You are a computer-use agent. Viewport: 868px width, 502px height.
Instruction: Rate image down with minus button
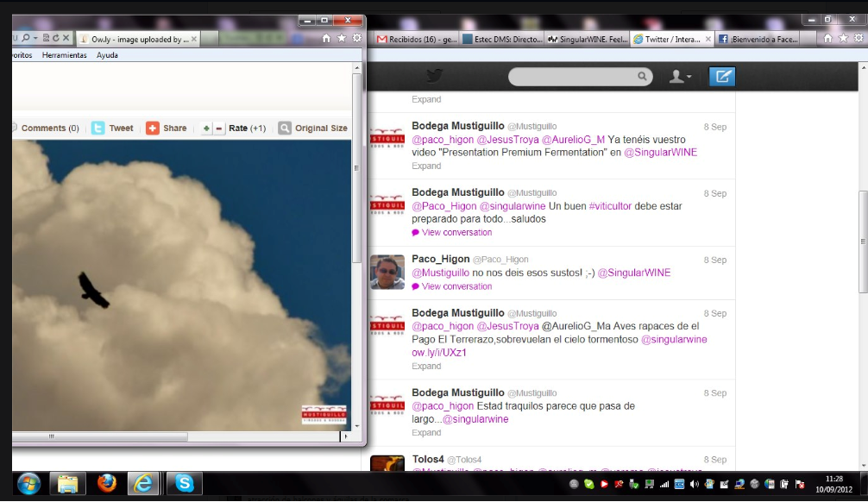click(219, 129)
